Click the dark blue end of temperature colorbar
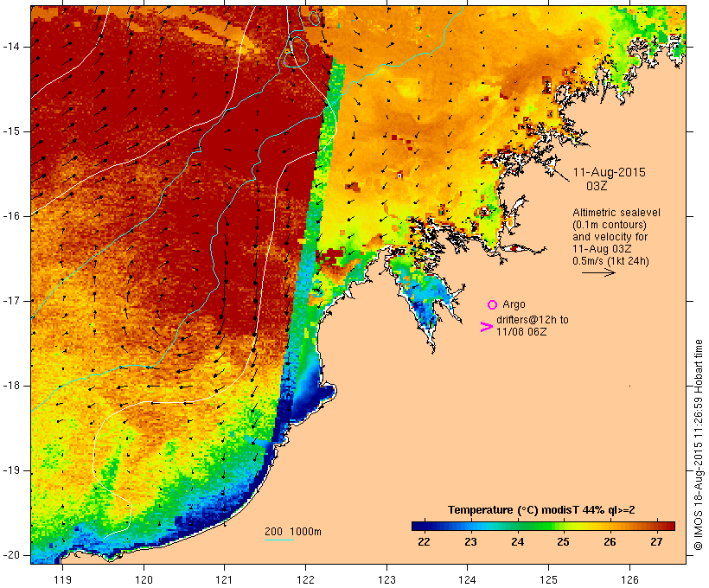Viewport: 709px width, 588px height. point(418,526)
